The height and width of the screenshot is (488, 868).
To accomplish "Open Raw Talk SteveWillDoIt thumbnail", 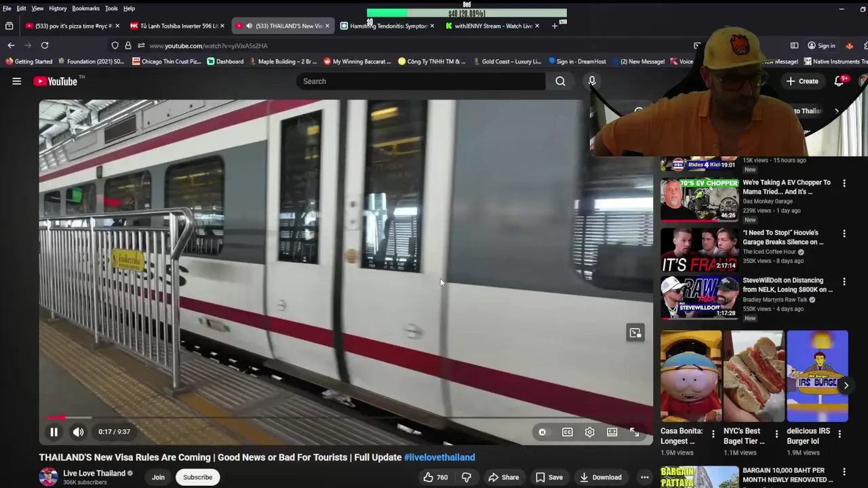I will [x=699, y=298].
